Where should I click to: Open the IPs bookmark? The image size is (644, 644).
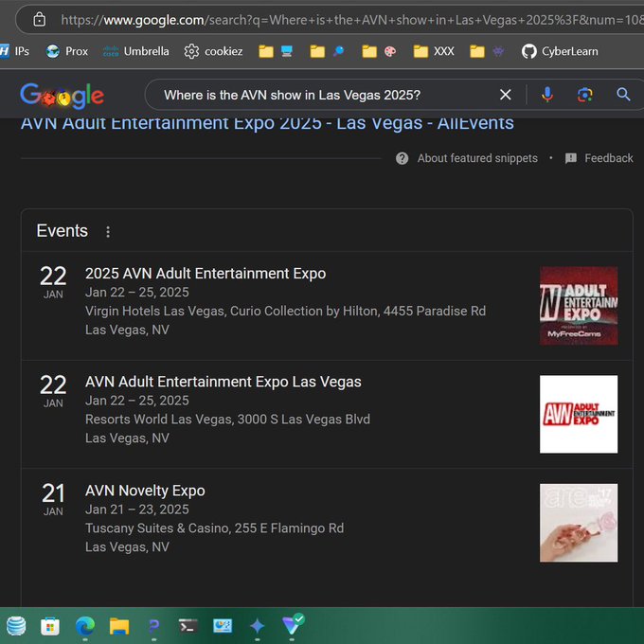(15, 51)
